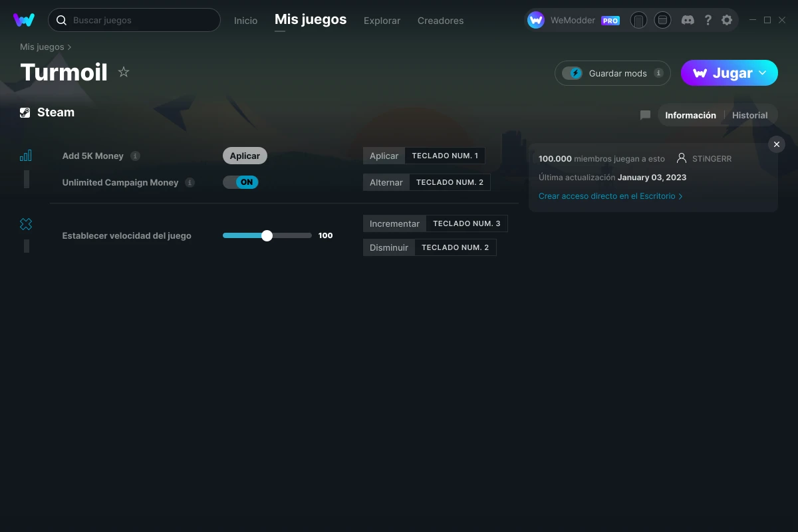Open the Mis juegos tab
Image resolution: width=798 pixels, height=532 pixels.
pos(311,19)
